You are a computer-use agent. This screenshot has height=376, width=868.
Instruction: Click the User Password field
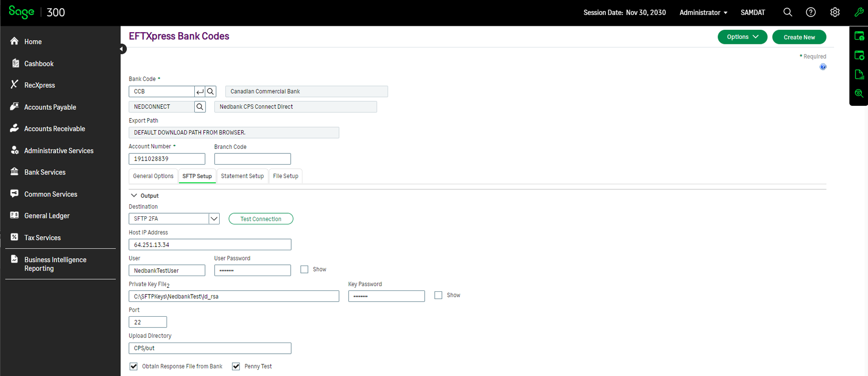(x=253, y=271)
